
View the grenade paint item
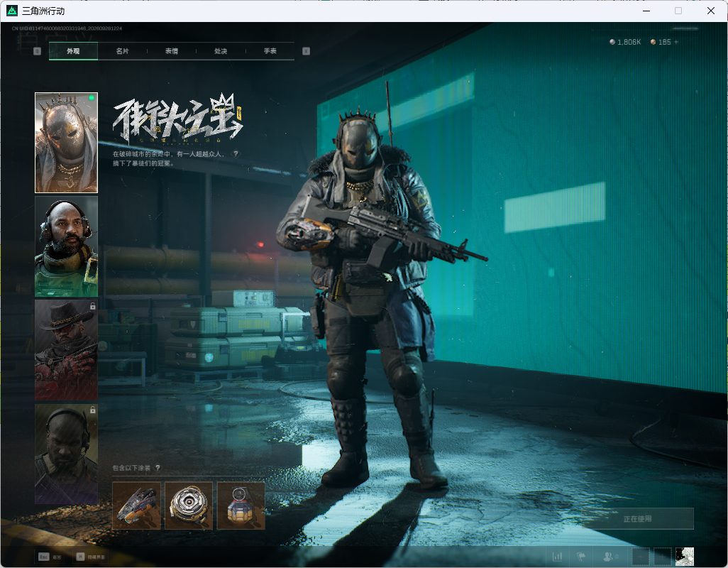point(241,506)
